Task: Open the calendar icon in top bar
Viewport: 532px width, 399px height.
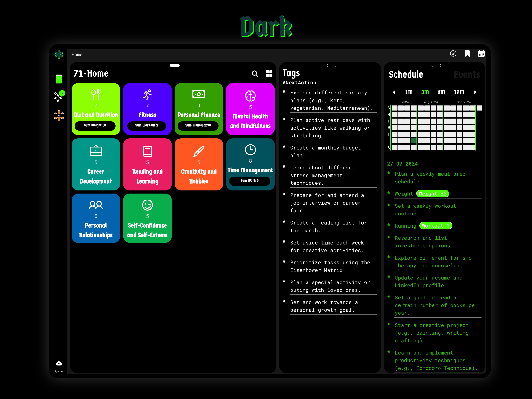Action: [481, 54]
